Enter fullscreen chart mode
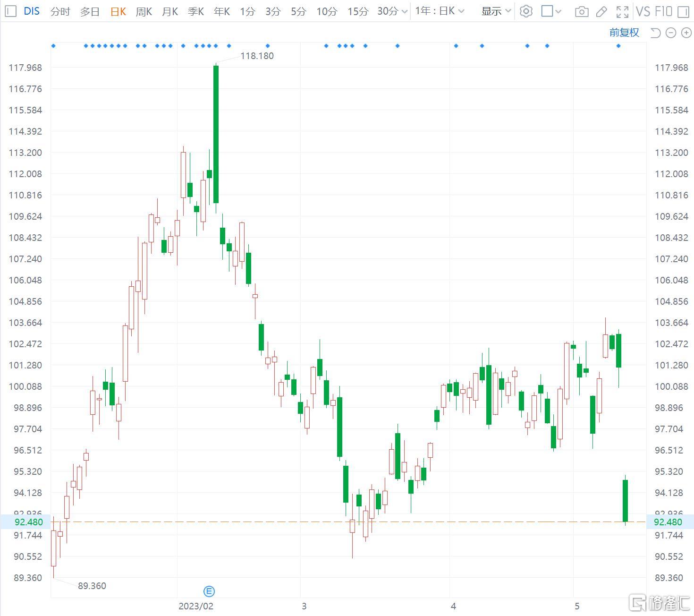The width and height of the screenshot is (694, 616). tap(623, 11)
